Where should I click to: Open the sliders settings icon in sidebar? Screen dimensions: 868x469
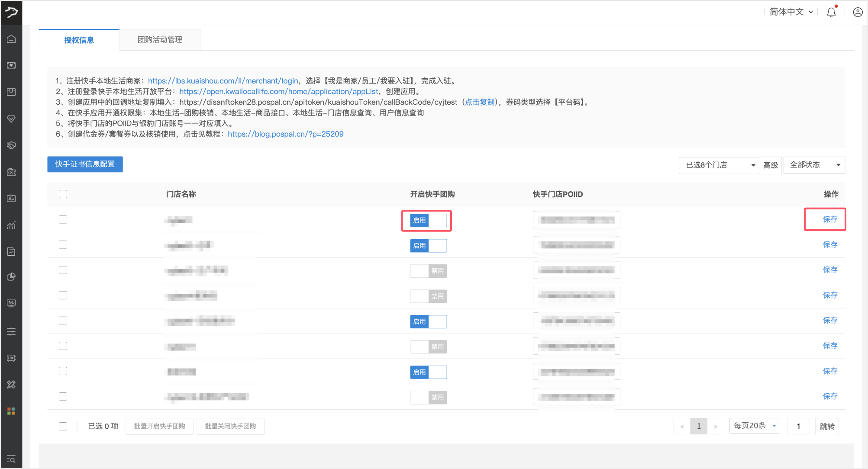(x=11, y=331)
